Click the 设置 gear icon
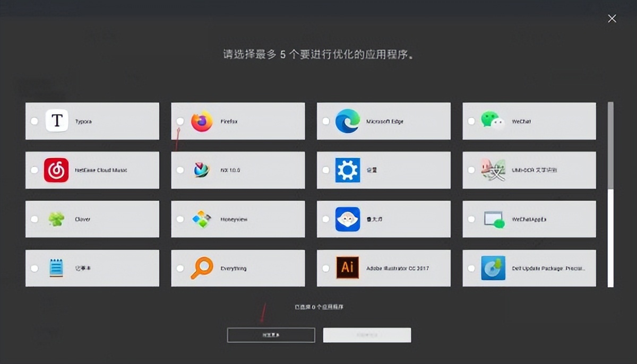The image size is (637, 364). (349, 170)
